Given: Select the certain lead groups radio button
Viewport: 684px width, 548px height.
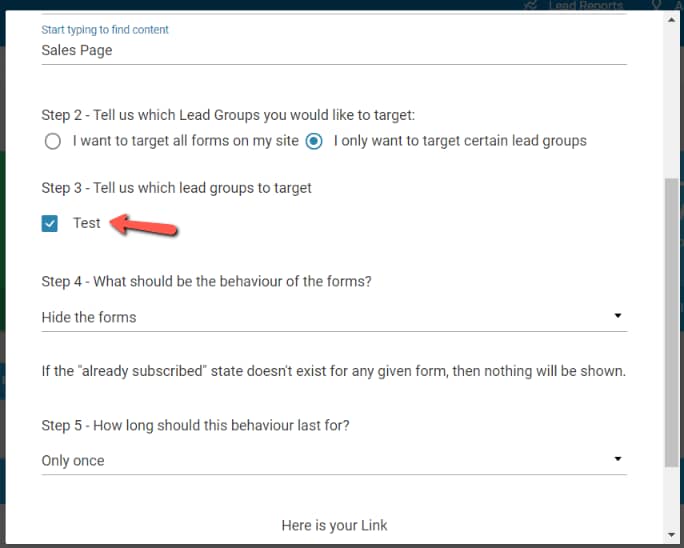Looking at the screenshot, I should (314, 141).
